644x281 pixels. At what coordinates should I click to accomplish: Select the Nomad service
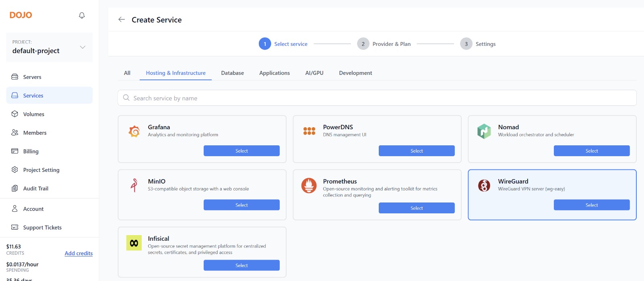592,151
